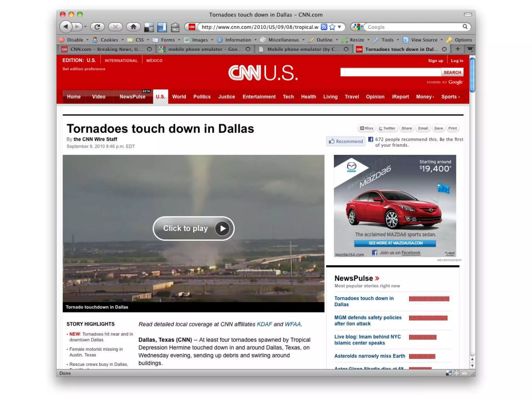Image resolution: width=532 pixels, height=399 pixels.
Task: Open the KDAF affiliate link
Action: (x=264, y=324)
